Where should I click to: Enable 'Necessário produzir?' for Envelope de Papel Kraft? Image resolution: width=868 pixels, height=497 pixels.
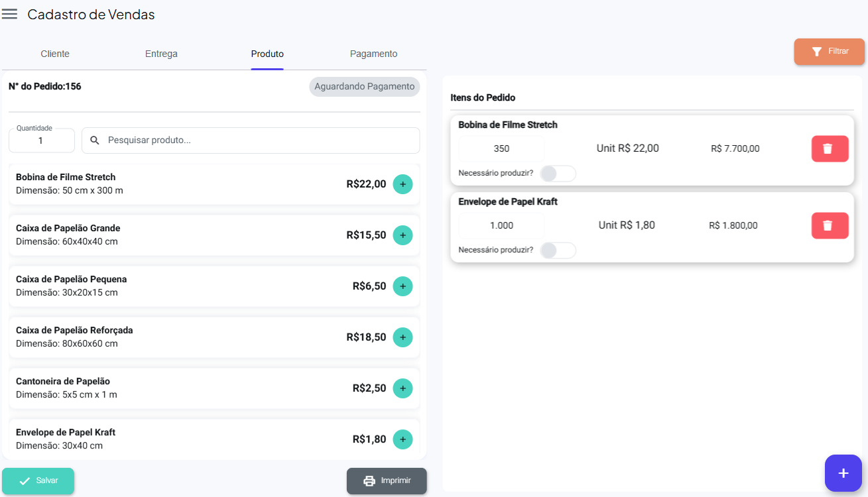click(557, 250)
